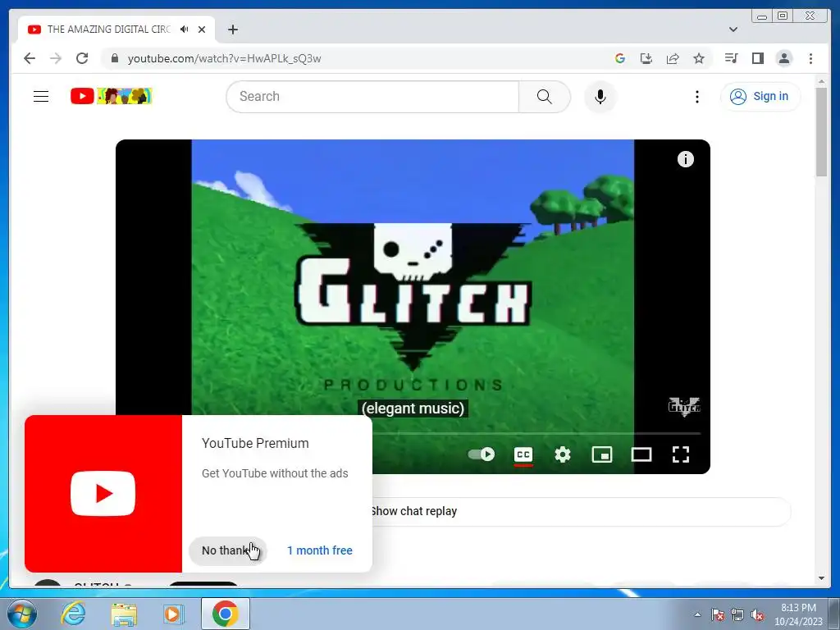Screen dimensions: 840x630
Task: Open clock showing 8:13 PM
Action: tap(798, 614)
